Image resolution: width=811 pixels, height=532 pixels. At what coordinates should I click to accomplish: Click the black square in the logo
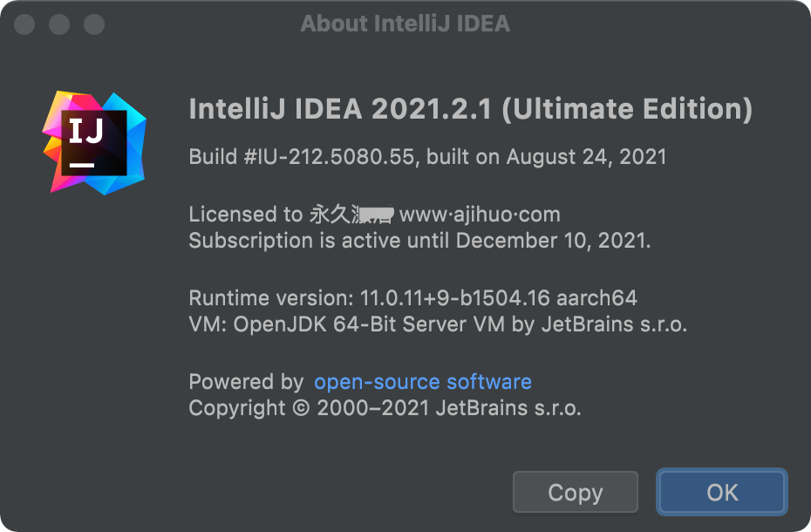(x=93, y=142)
